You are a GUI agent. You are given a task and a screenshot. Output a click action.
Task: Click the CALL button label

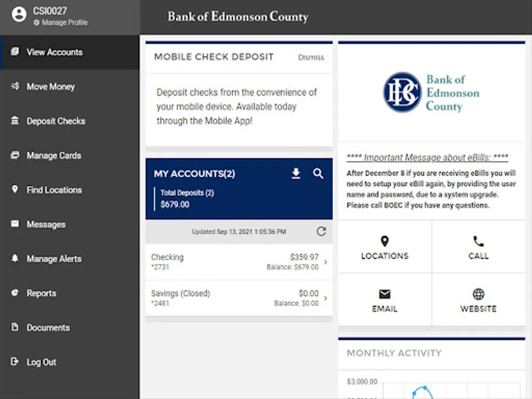point(478,256)
